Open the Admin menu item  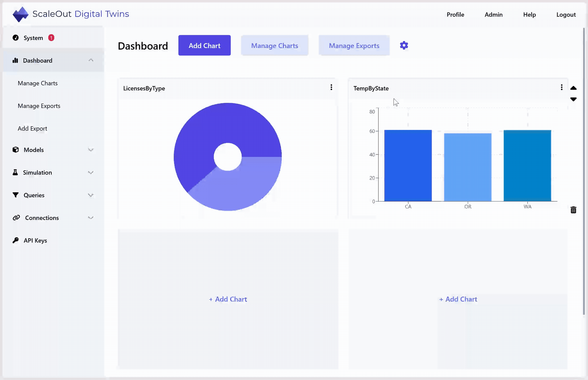tap(493, 15)
